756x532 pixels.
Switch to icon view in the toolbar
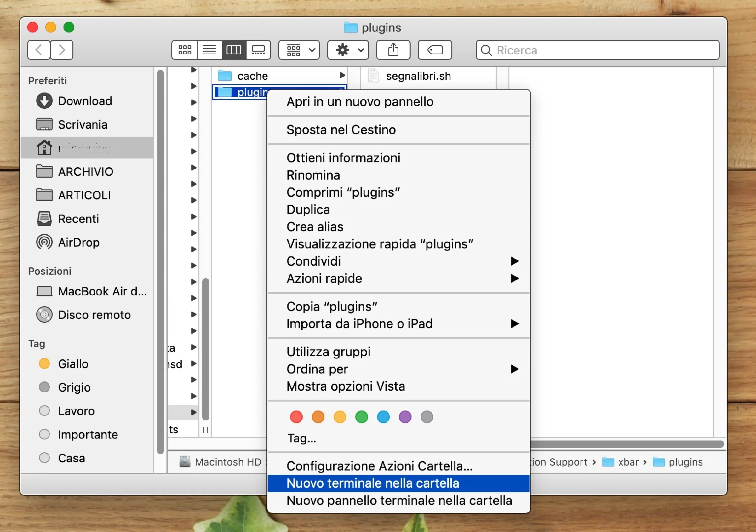coord(184,50)
